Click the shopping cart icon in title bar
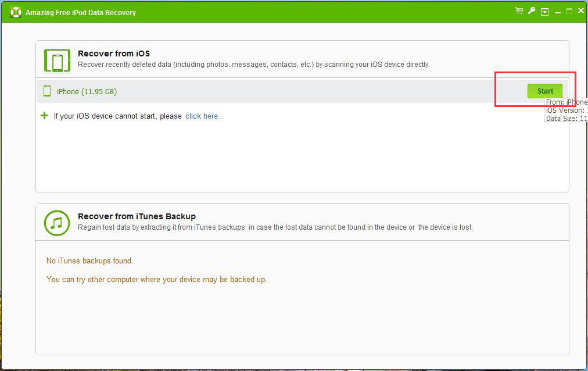Image resolution: width=588 pixels, height=371 pixels. 519,11
